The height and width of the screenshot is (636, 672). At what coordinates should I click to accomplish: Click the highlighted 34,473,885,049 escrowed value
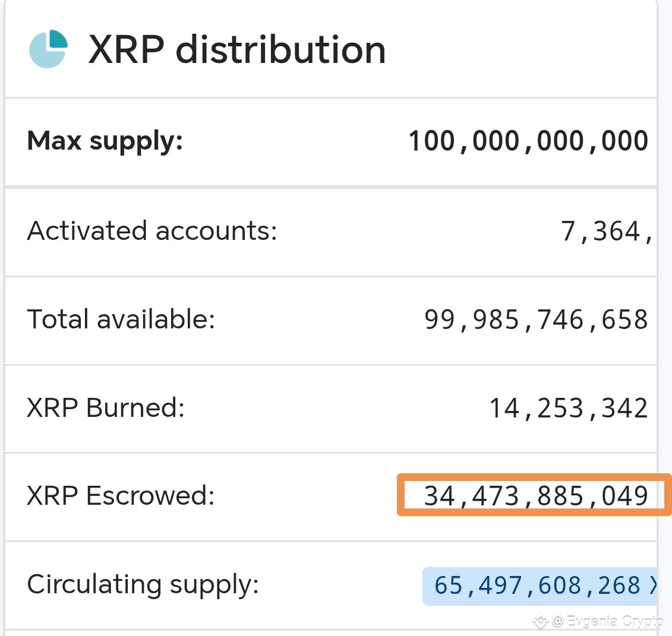536,495
